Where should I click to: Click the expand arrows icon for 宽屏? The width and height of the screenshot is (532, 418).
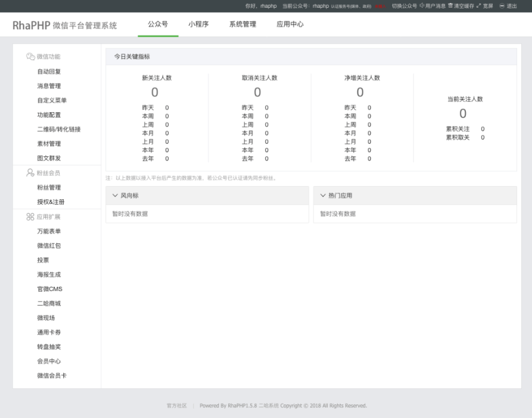pos(479,6)
